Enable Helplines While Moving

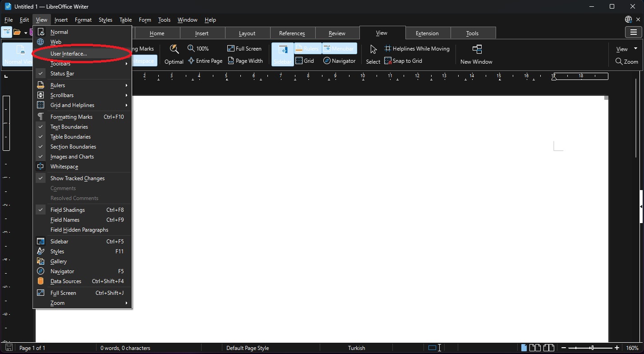[x=417, y=48]
